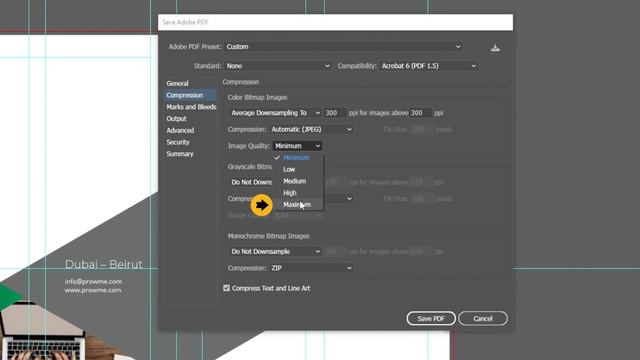
Task: Open the monochrome Compression ZIP dropdown
Action: (x=311, y=268)
